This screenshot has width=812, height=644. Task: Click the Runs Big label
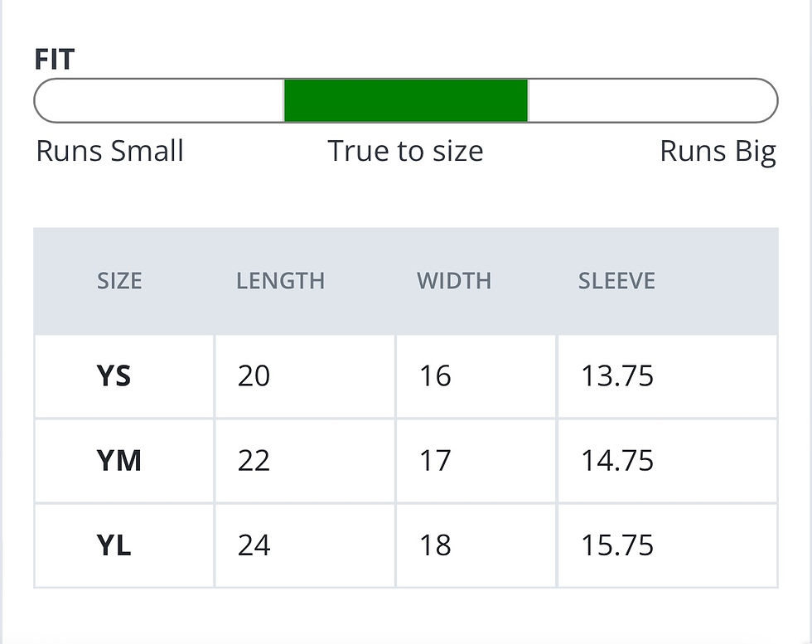(718, 152)
